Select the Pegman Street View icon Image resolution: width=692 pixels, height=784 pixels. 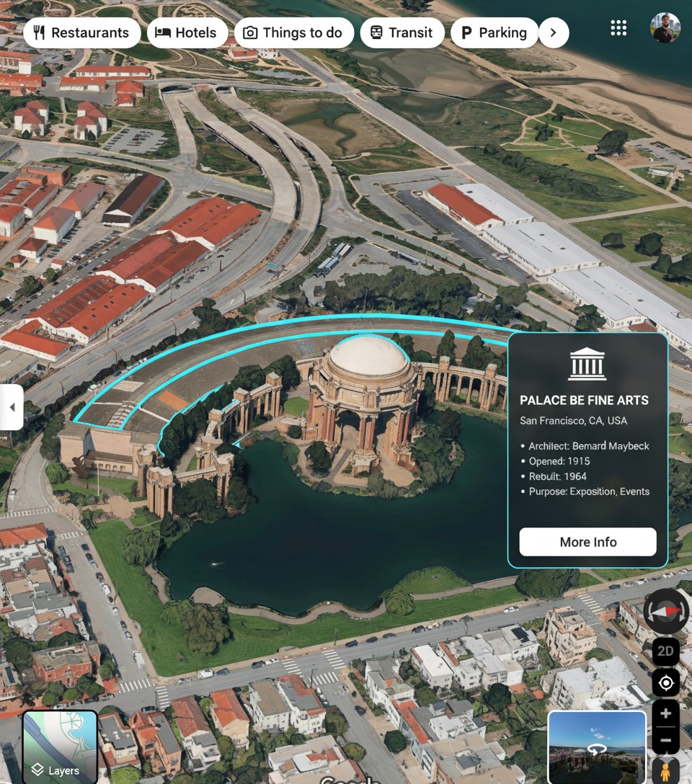point(666,771)
